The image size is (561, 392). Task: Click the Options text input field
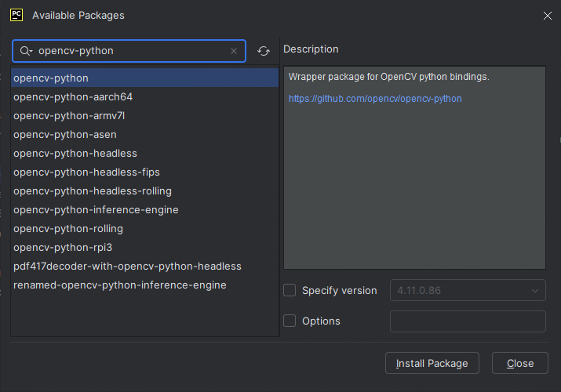[x=468, y=321]
